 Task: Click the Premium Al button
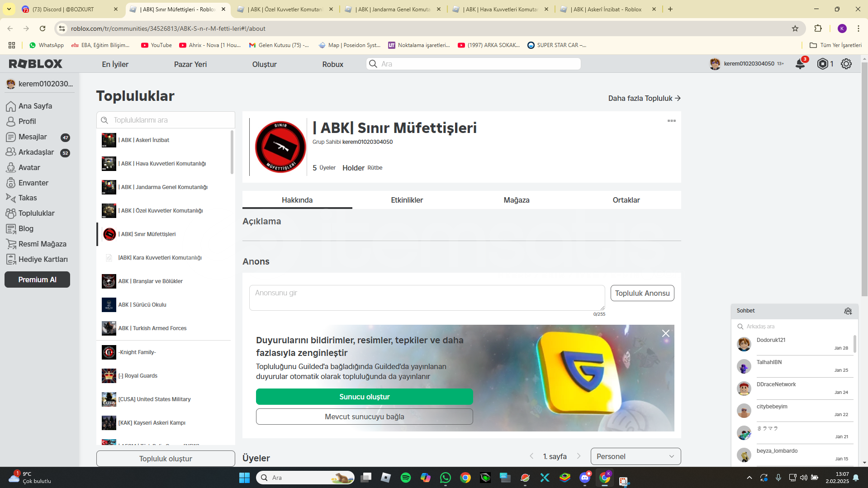(37, 280)
